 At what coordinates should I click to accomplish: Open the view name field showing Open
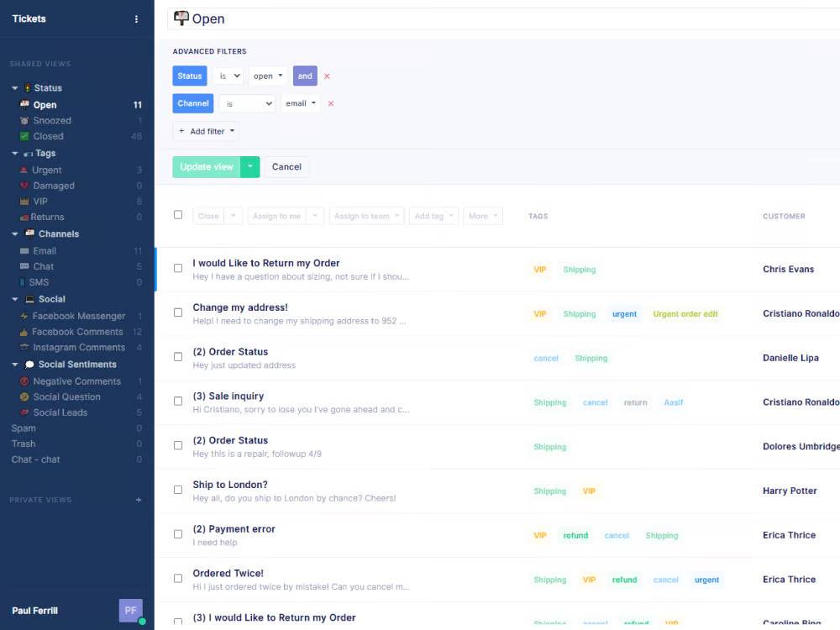pyautogui.click(x=503, y=18)
